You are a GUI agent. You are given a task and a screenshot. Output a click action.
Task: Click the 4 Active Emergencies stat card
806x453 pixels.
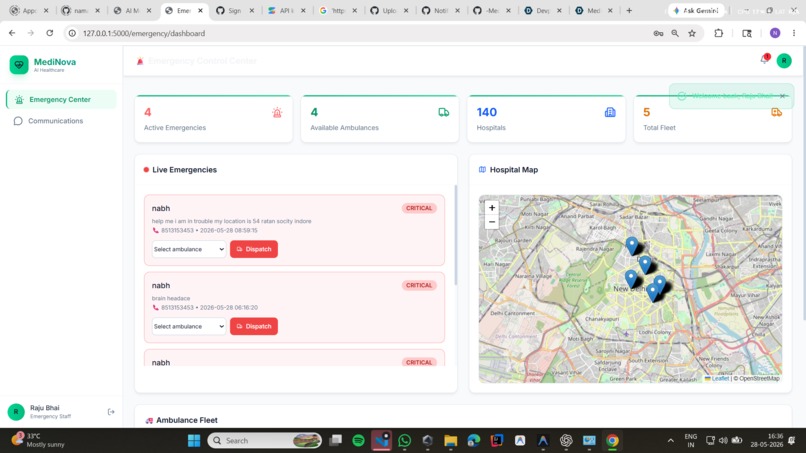coord(214,119)
